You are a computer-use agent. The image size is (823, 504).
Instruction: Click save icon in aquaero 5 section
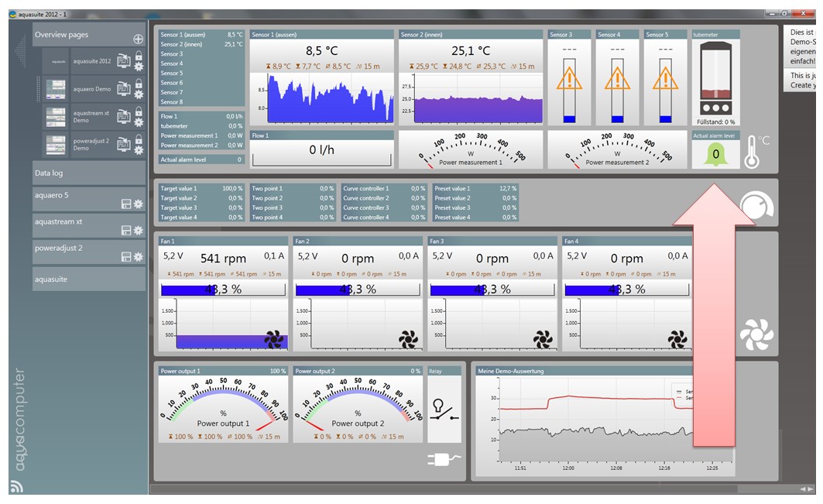pyautogui.click(x=126, y=204)
